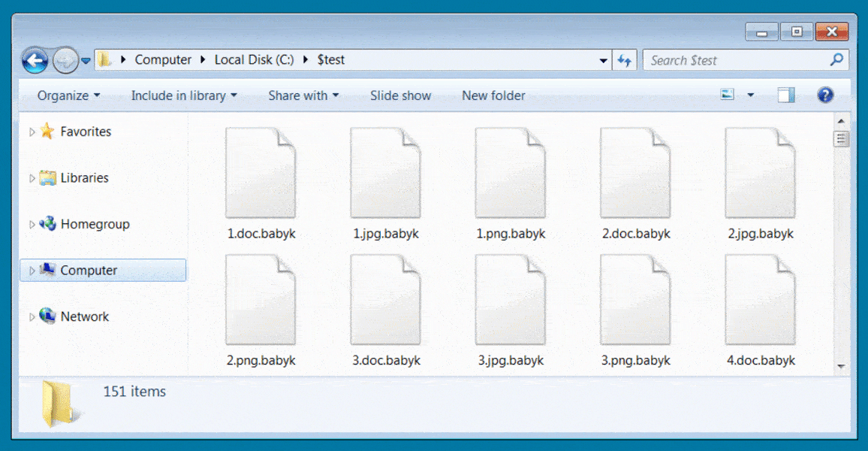The image size is (868, 451).
Task: Click the Change your view icon
Action: click(x=728, y=95)
